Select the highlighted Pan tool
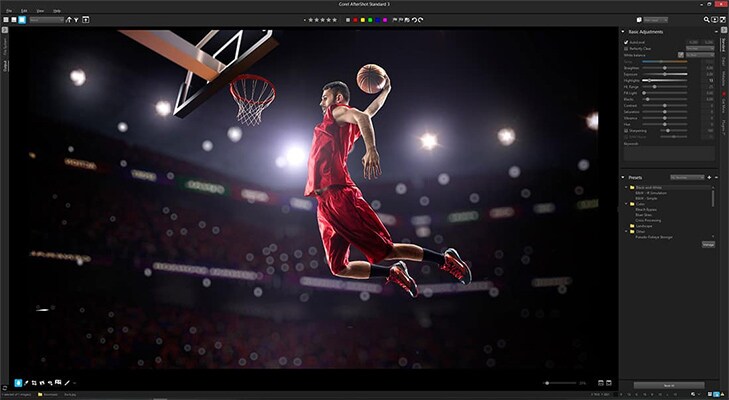This screenshot has width=729, height=400. [18, 383]
